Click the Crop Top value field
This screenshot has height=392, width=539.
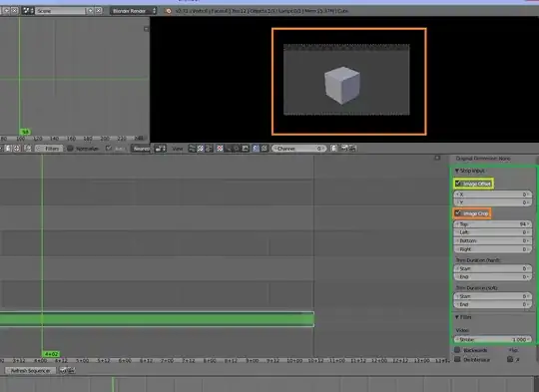[x=493, y=224]
